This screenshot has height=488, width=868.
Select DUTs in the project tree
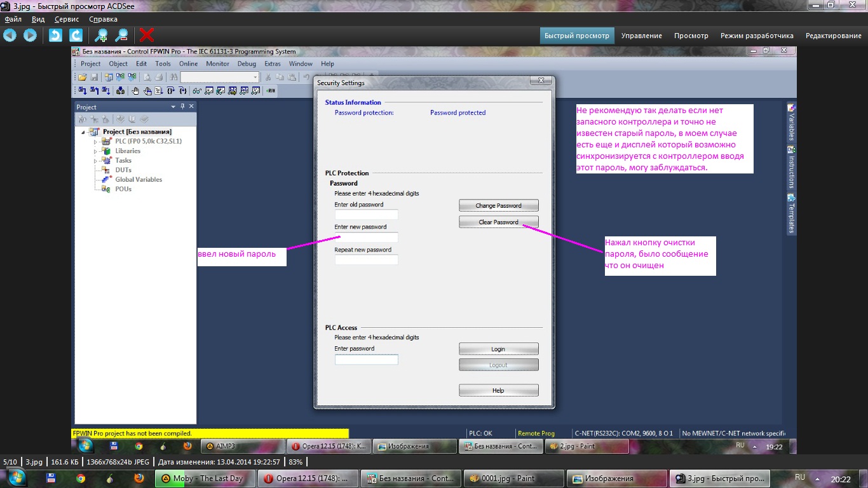coord(123,170)
